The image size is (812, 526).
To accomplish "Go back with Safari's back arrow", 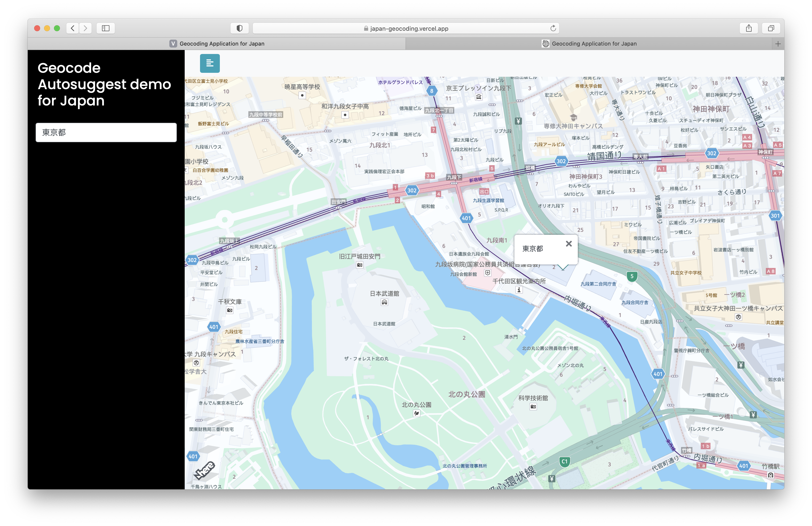I will pos(73,28).
